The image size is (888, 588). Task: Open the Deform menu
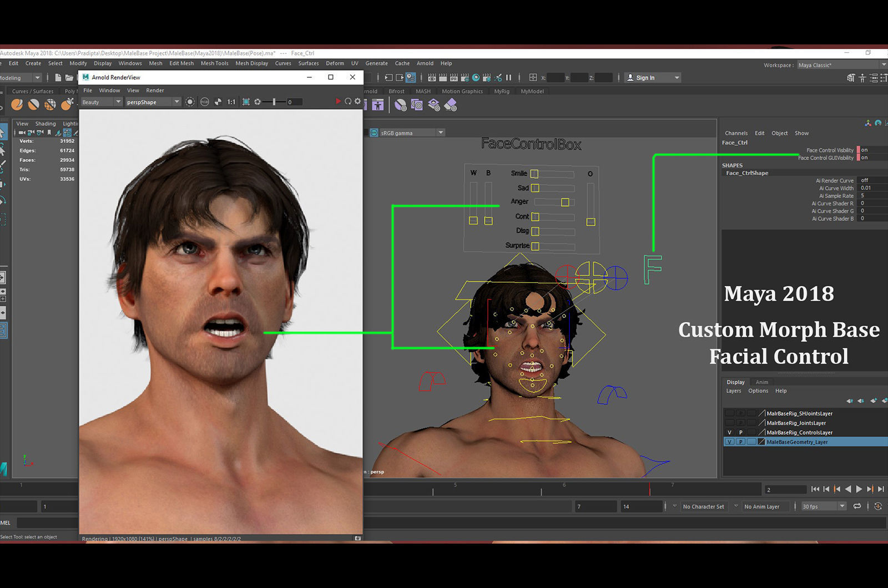(335, 63)
